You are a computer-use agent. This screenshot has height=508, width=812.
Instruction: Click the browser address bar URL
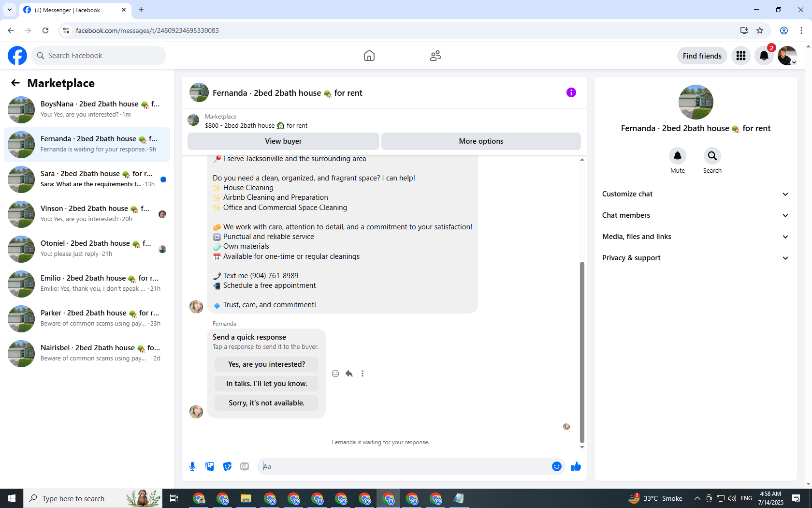(147, 30)
